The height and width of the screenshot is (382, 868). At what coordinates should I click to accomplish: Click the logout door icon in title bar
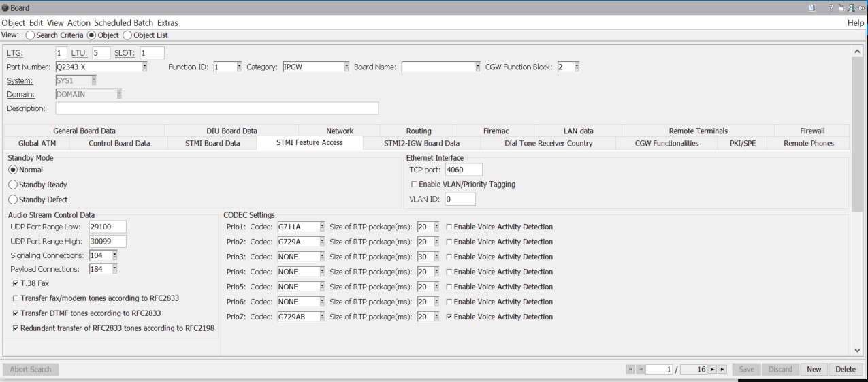click(850, 8)
